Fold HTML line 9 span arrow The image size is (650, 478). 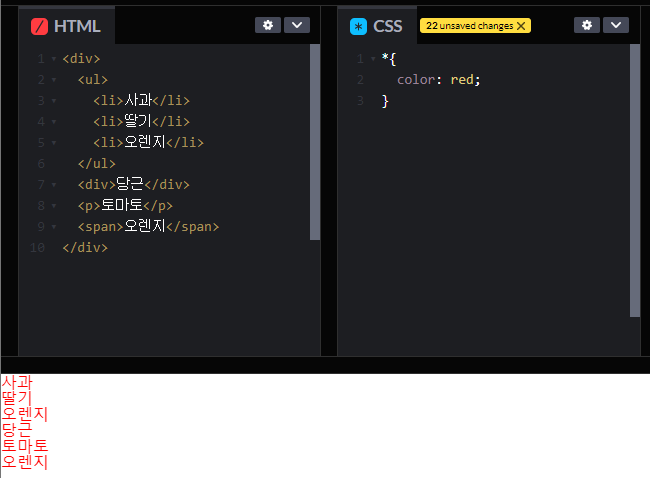[54, 227]
